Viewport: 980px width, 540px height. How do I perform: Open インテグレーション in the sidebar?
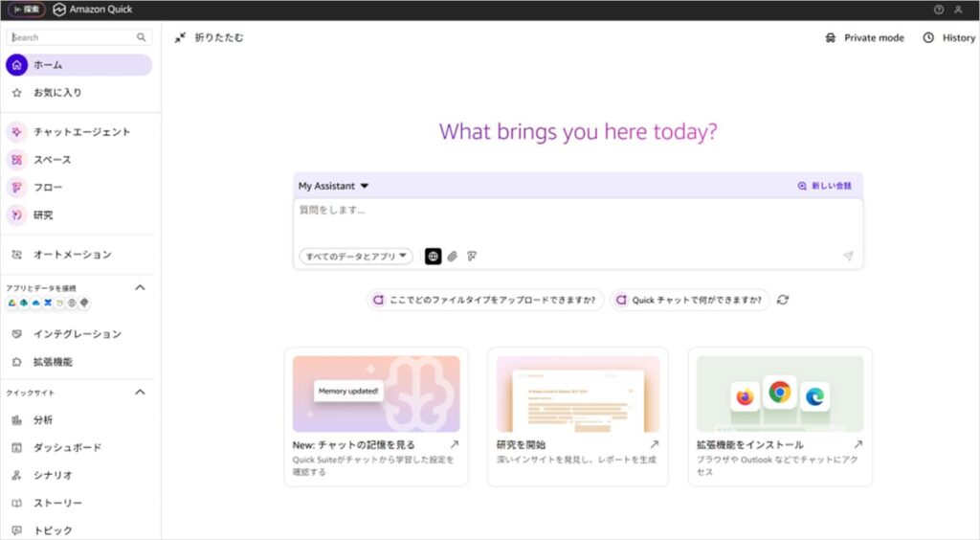coord(78,334)
